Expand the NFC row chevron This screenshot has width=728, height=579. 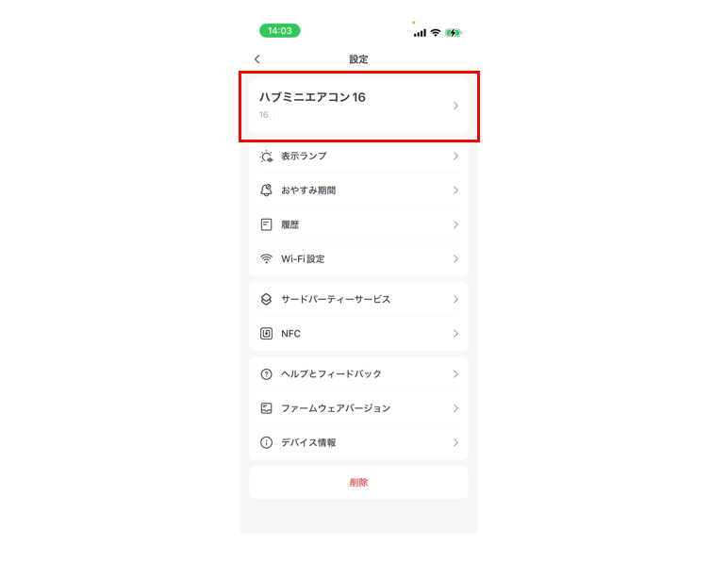(455, 334)
